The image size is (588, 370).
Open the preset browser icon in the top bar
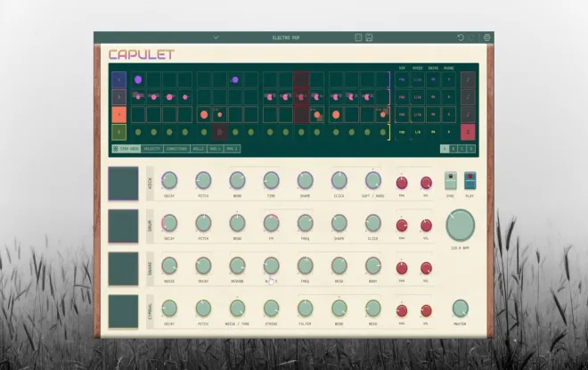tap(358, 37)
